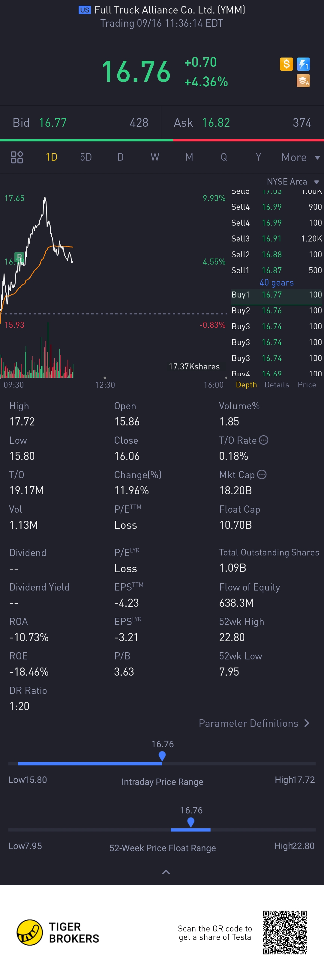Screen dimensions: 324x980
Task: Tap the +4.36% change value
Action: [206, 81]
